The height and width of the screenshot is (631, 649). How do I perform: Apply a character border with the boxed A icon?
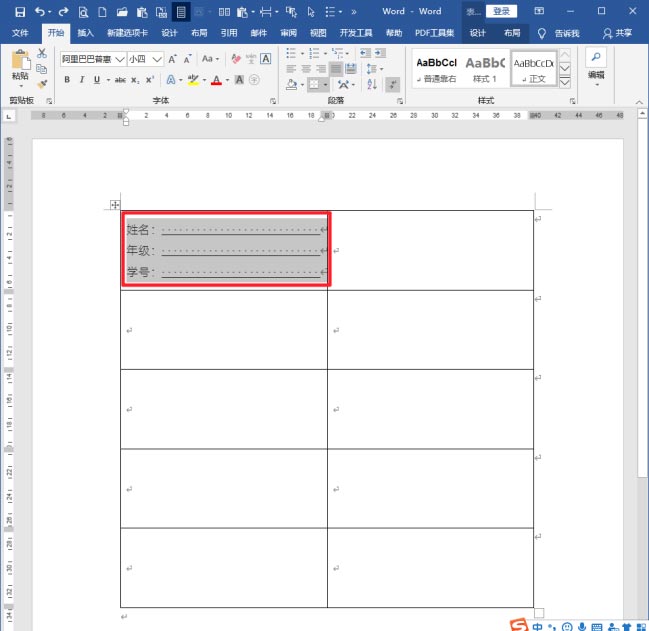[x=266, y=59]
